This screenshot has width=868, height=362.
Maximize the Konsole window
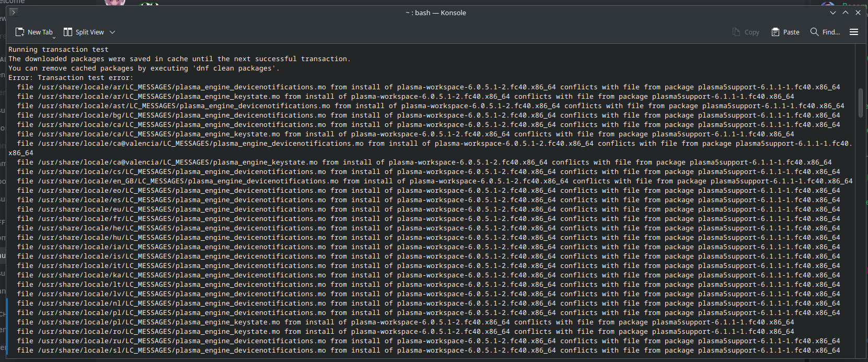pos(845,13)
